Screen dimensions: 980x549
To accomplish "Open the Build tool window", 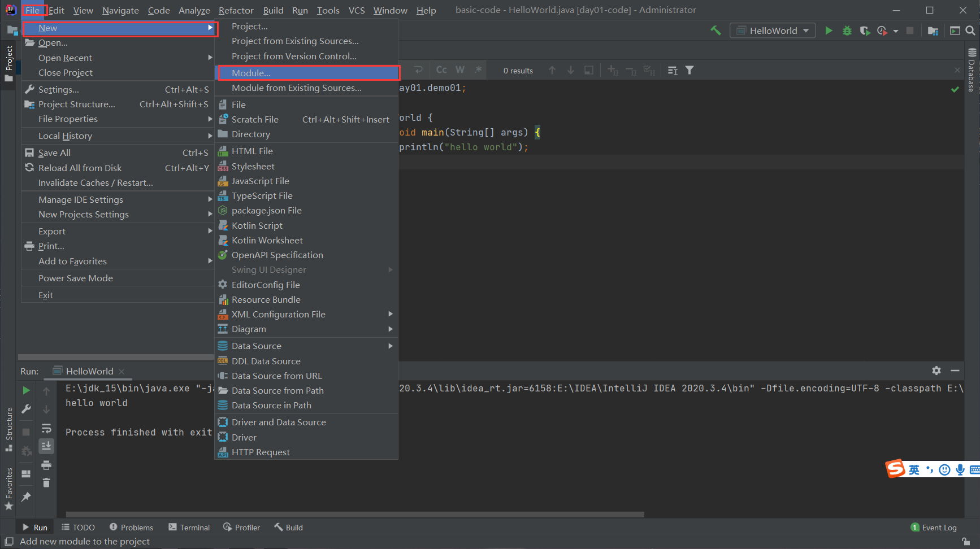I will (x=289, y=527).
